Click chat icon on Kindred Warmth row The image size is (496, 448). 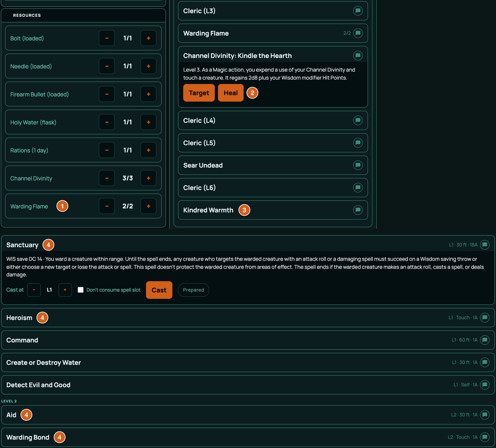tap(358, 210)
